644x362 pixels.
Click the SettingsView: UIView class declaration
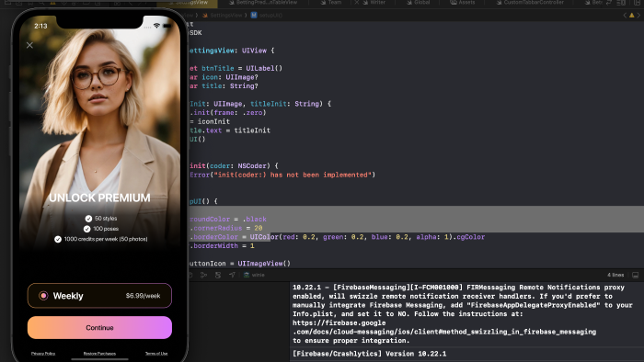pyautogui.click(x=232, y=51)
